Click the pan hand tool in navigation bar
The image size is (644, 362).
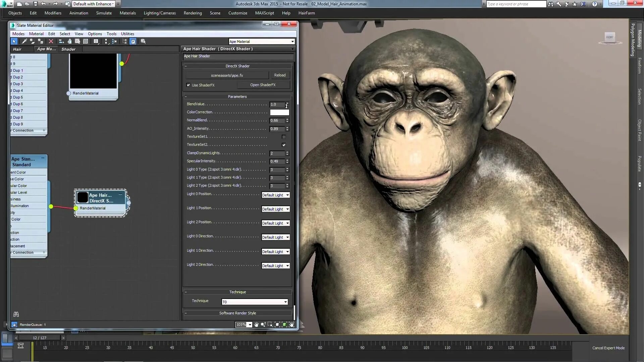point(256,324)
